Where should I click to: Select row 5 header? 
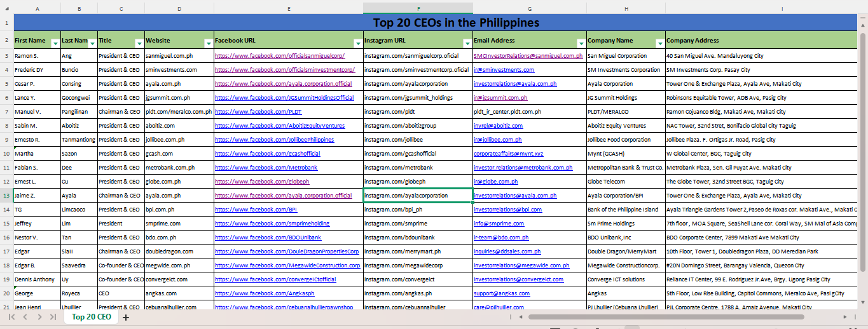pyautogui.click(x=6, y=84)
